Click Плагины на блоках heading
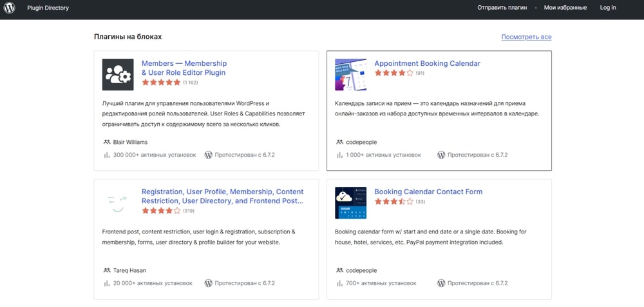Image resolution: width=644 pixels, height=307 pixels. tap(128, 37)
